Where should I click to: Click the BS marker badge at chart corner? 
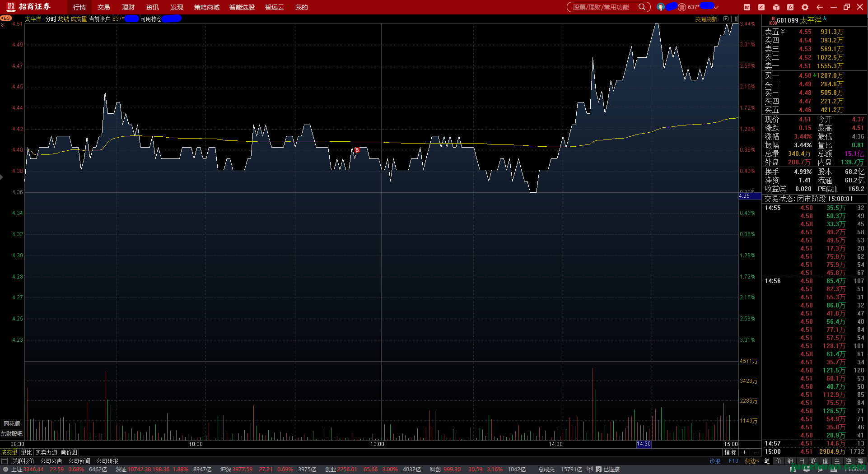point(6,18)
